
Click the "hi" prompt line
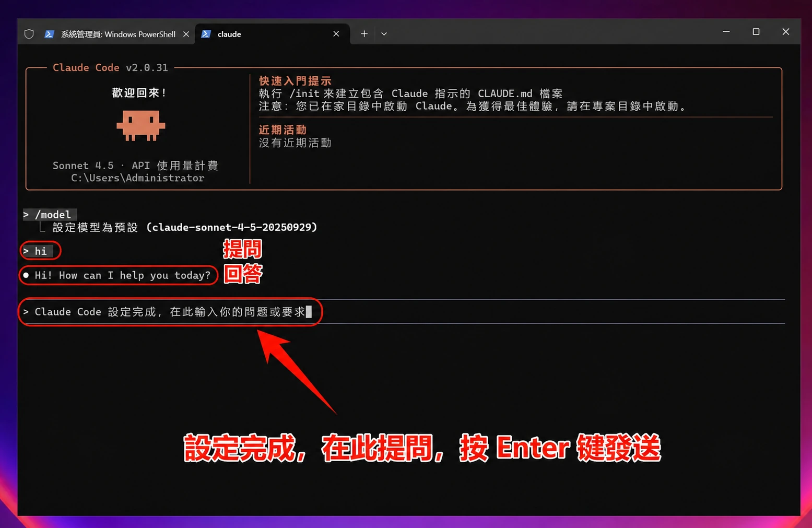click(38, 251)
